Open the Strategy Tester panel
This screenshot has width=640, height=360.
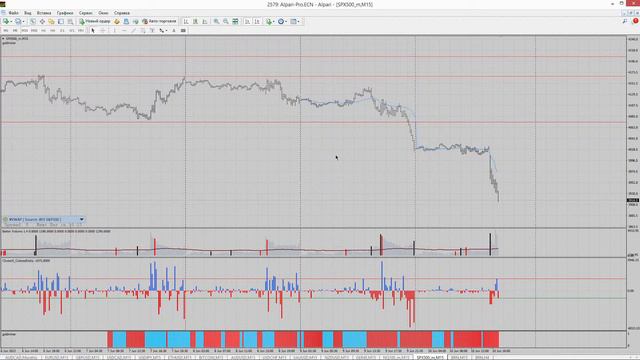click(x=70, y=21)
